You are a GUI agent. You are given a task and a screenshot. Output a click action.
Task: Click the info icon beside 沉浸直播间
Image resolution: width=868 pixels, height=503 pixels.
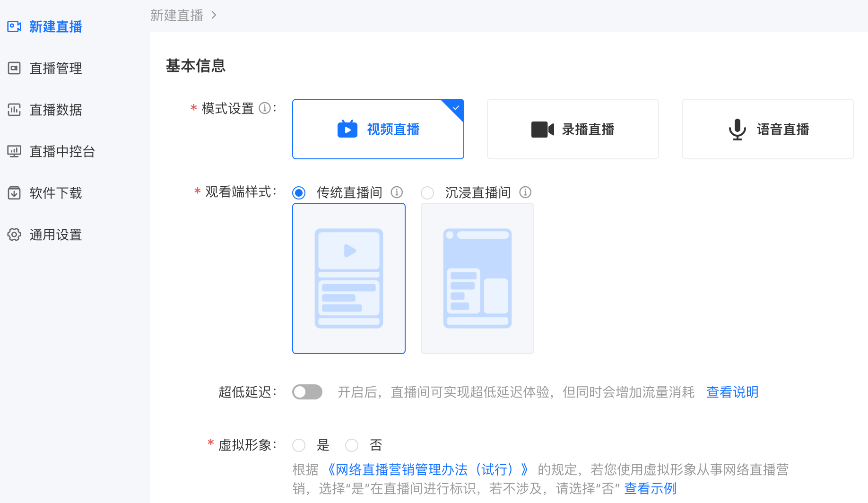click(x=525, y=192)
